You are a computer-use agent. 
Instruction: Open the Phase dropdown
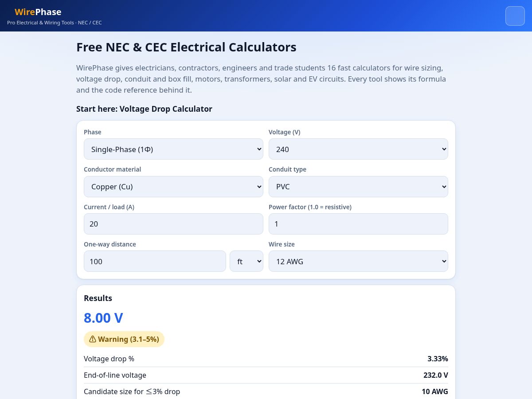[173, 149]
